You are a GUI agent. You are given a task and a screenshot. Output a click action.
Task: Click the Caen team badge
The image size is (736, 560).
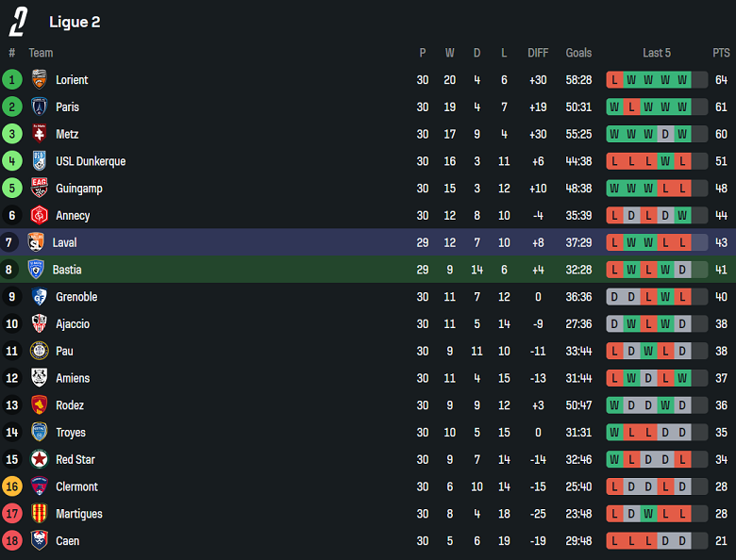pyautogui.click(x=39, y=541)
